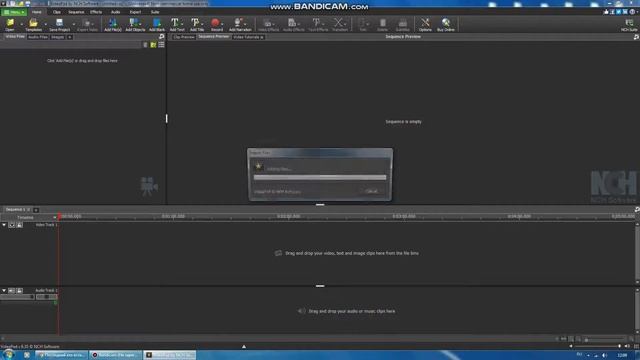The width and height of the screenshot is (640, 360).
Task: Select the Images bin tab
Action: (x=58, y=37)
